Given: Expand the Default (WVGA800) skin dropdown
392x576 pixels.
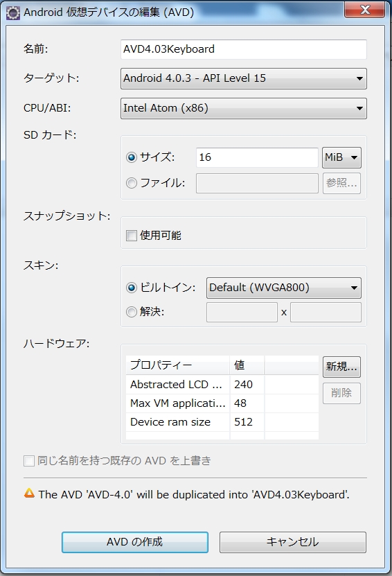Looking at the screenshot, I should (x=284, y=288).
